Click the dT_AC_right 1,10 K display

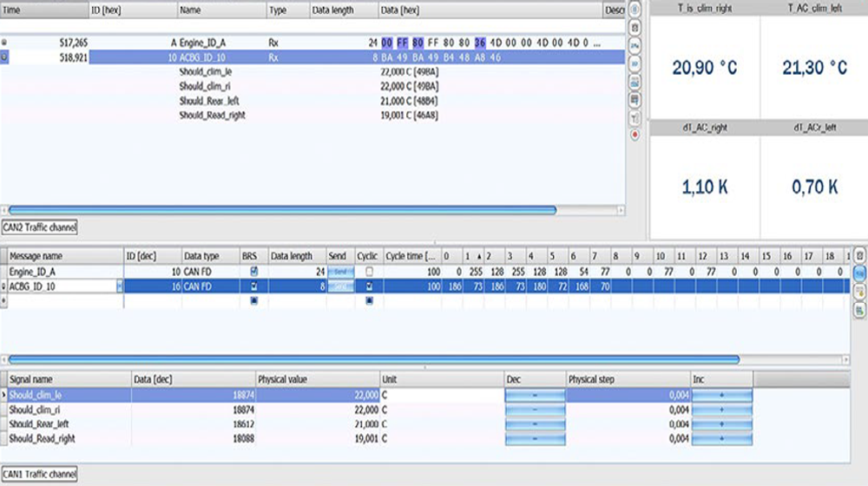coord(704,187)
